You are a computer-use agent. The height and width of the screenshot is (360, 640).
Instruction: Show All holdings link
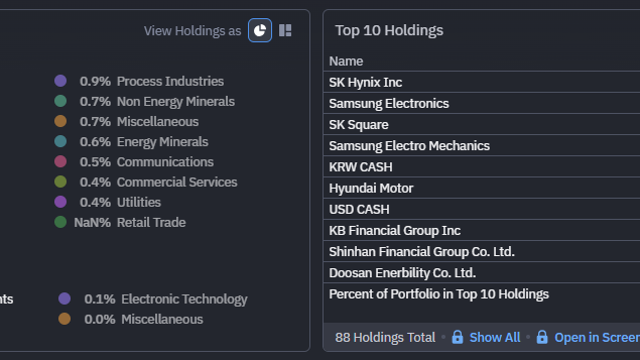pyautogui.click(x=495, y=338)
